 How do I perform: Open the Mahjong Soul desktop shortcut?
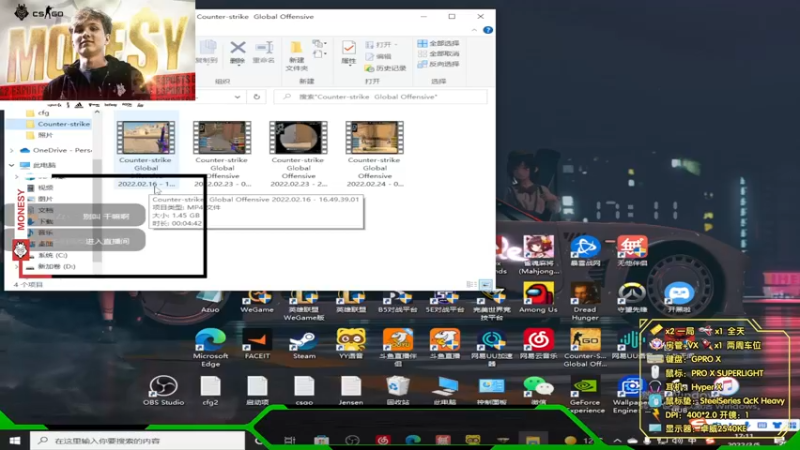(x=538, y=255)
